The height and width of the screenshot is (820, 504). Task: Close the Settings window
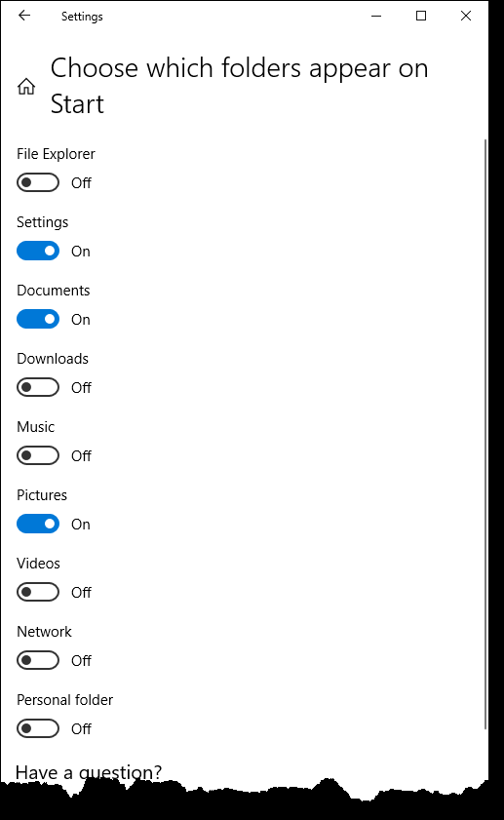pos(466,17)
